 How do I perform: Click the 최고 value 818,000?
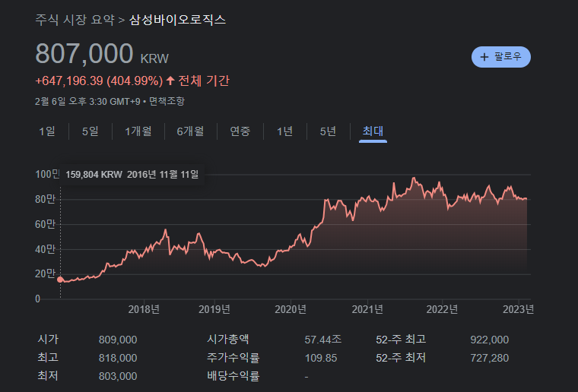coord(118,358)
